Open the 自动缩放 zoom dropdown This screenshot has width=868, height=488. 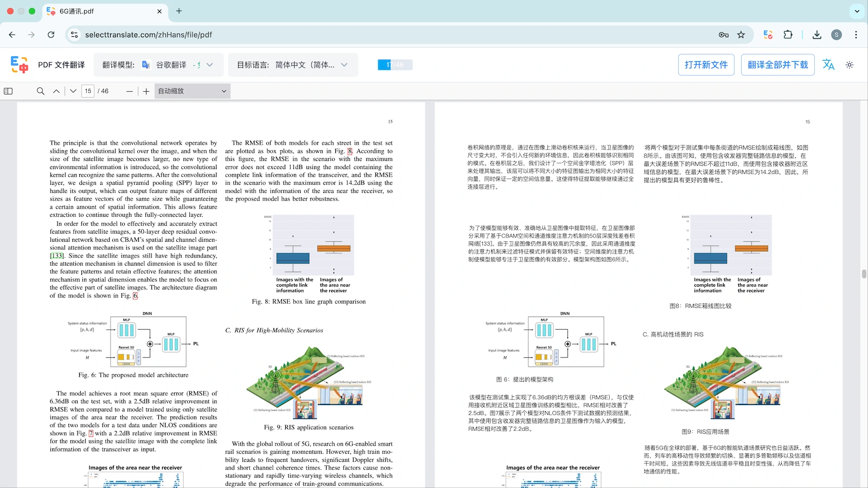(192, 91)
